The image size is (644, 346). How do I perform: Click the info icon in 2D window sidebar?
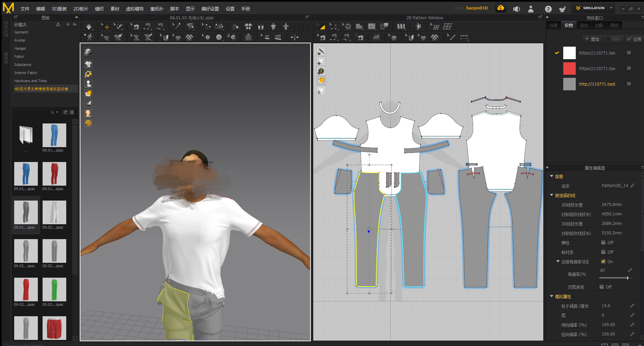[x=321, y=71]
